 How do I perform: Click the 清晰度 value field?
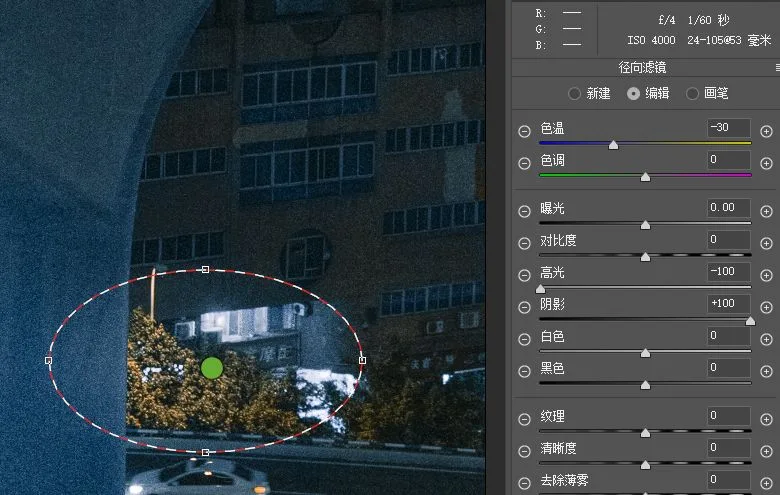729,448
